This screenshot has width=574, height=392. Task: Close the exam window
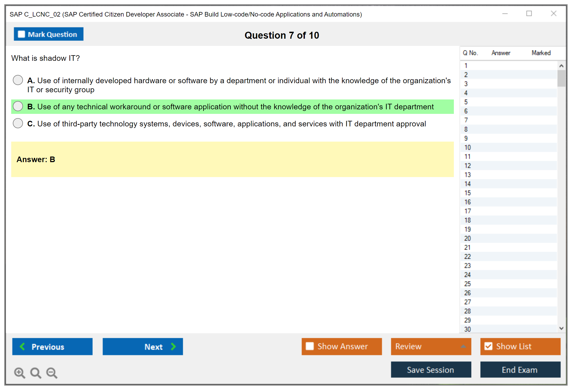point(553,14)
